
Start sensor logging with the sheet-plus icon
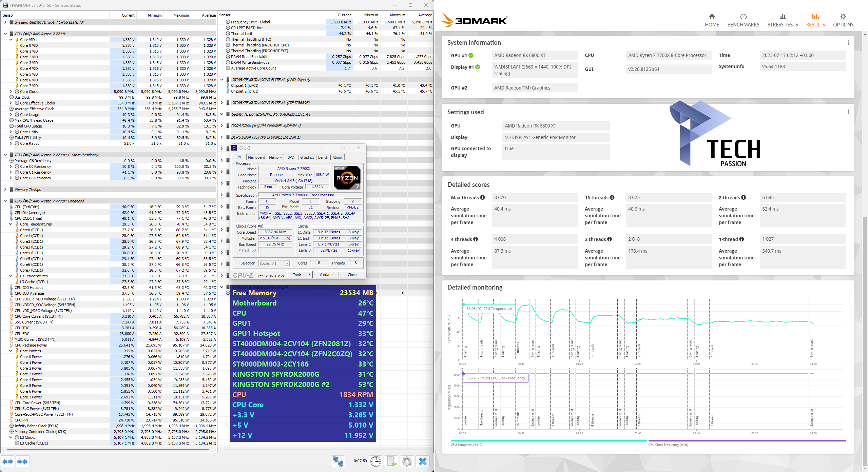391,461
